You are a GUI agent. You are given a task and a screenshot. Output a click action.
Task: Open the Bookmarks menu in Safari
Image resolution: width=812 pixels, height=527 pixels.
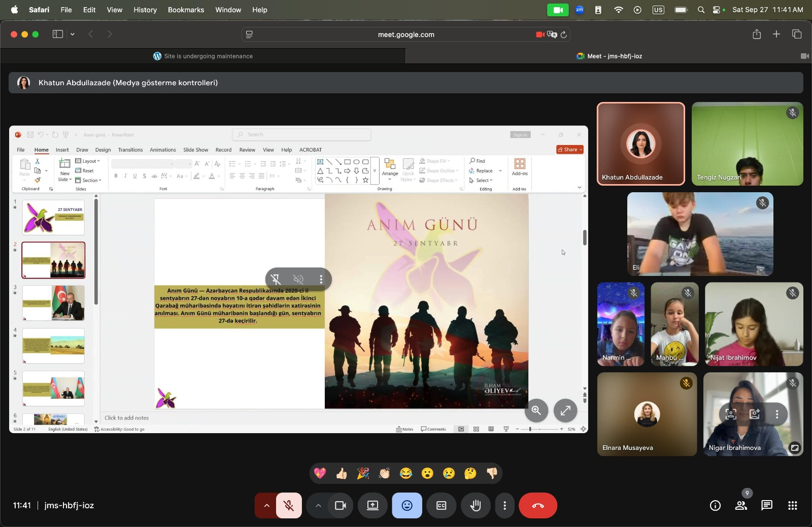(x=186, y=10)
